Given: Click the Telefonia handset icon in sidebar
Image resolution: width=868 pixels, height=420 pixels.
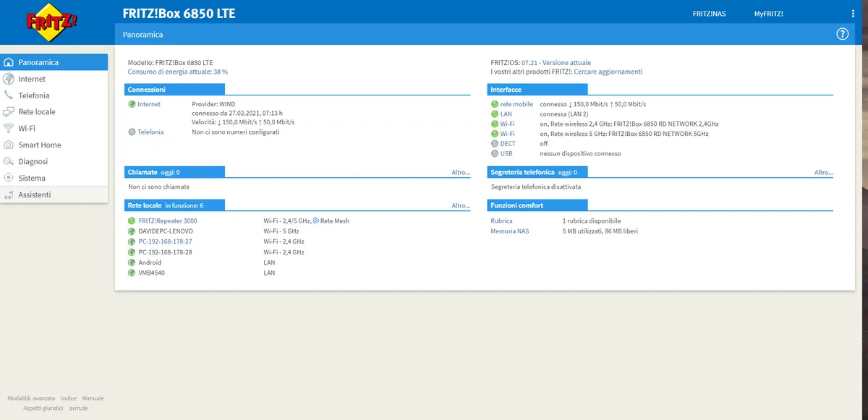Looking at the screenshot, I should 9,95.
